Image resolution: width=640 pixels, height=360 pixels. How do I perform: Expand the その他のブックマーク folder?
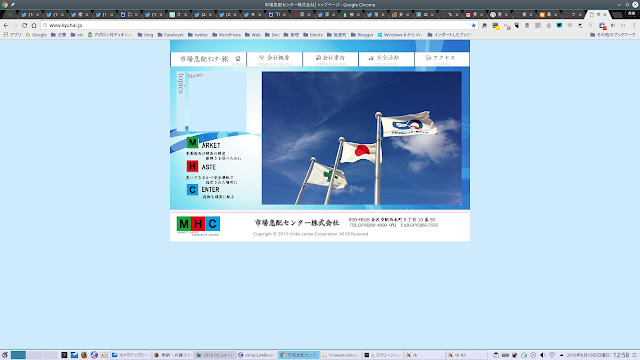point(613,35)
